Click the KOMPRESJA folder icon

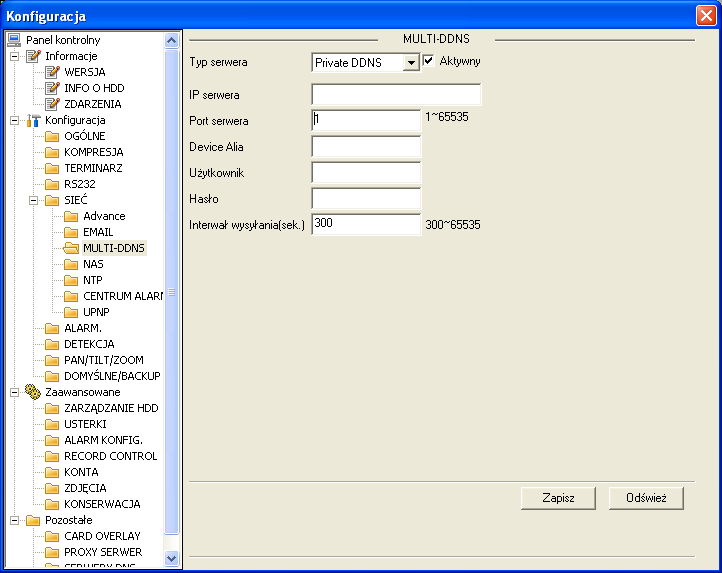click(x=52, y=152)
